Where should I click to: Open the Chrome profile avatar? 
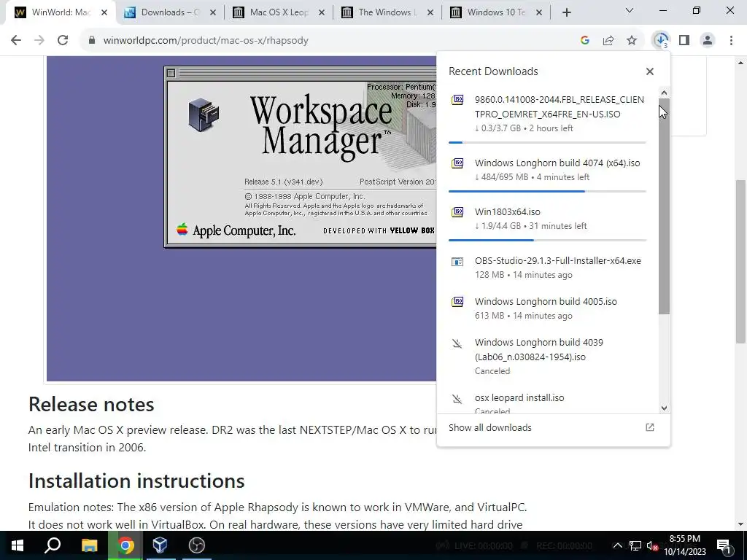[x=708, y=41]
